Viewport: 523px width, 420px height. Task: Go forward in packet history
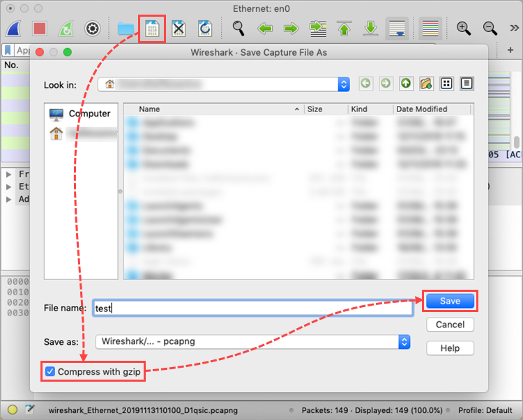click(291, 29)
